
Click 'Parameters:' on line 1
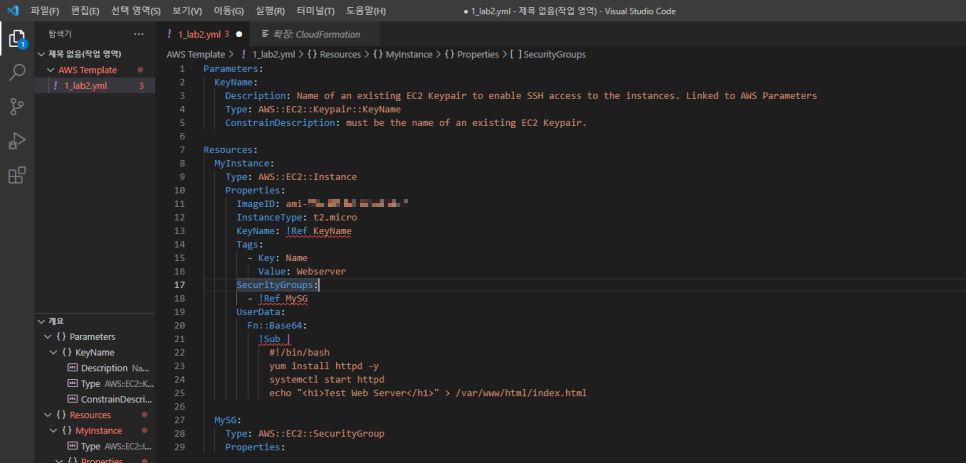233,68
